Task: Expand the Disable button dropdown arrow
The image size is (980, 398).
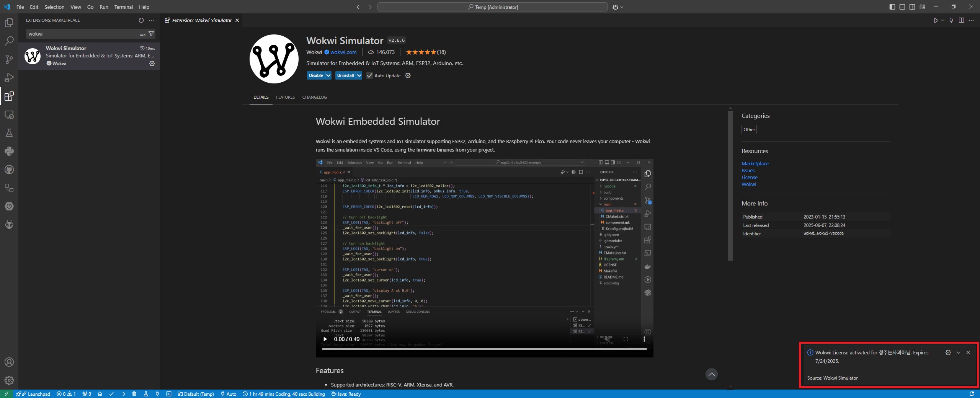Action: pos(328,75)
